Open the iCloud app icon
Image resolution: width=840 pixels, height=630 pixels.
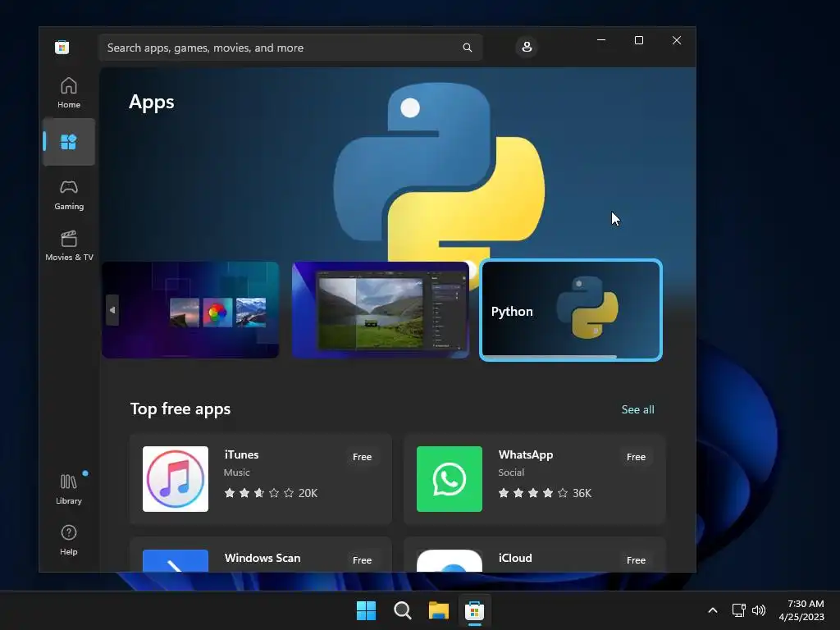click(x=450, y=560)
